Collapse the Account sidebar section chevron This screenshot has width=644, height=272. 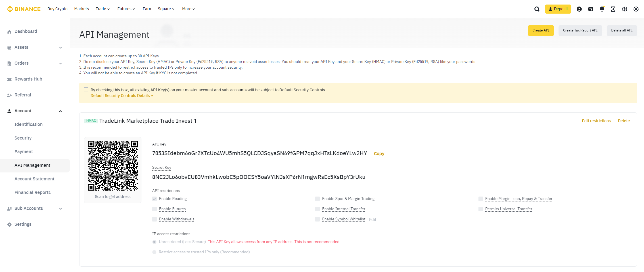point(60,111)
